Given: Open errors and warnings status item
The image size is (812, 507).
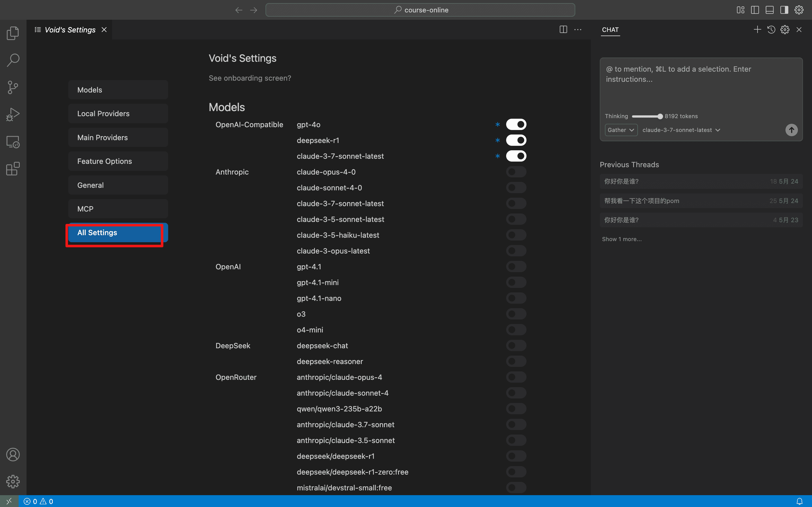Looking at the screenshot, I should (x=38, y=501).
